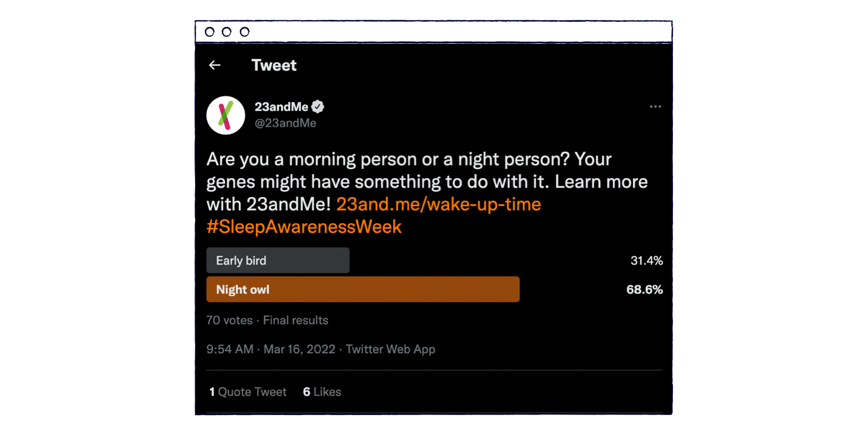
Task: View the 6 Likes list
Action: pos(322,392)
